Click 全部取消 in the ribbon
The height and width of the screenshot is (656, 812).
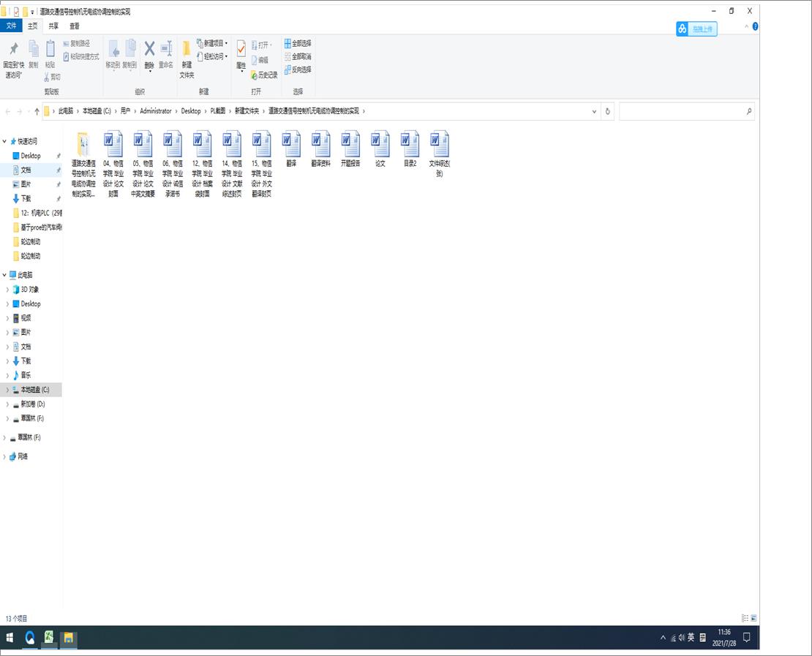tap(298, 56)
